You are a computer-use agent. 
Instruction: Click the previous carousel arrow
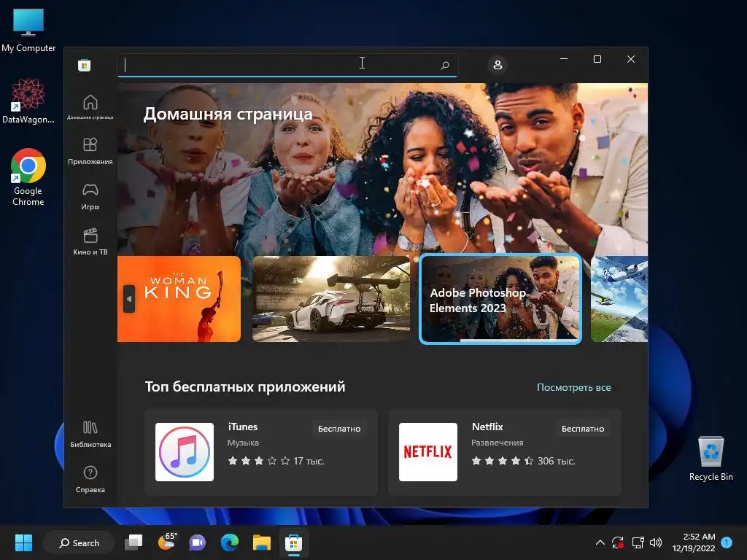point(129,299)
